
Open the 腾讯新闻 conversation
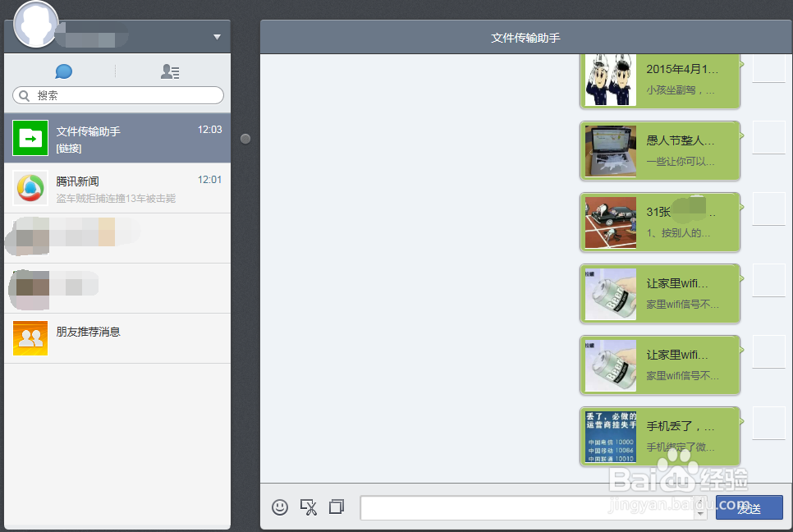point(117,188)
